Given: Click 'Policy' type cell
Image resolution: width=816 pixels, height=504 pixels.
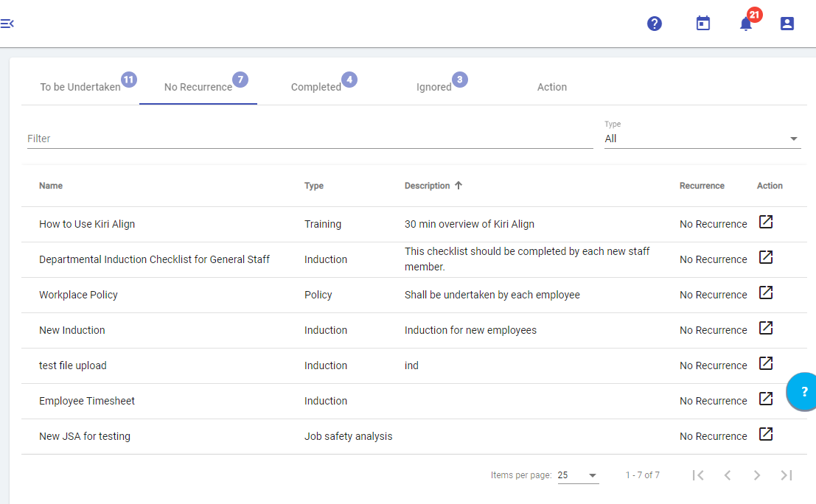Looking at the screenshot, I should pyautogui.click(x=318, y=295).
